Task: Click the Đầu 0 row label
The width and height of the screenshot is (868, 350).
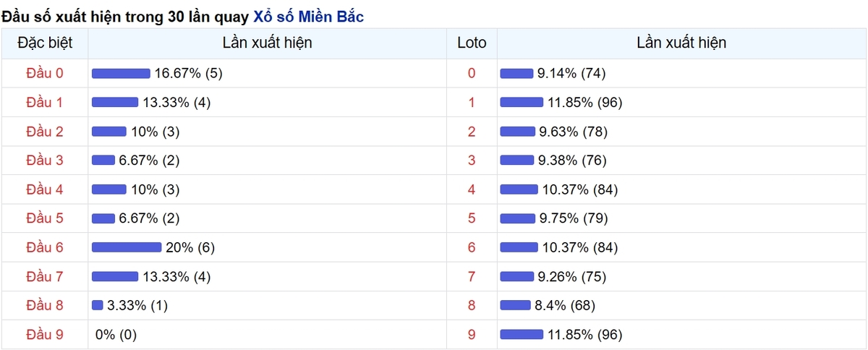Action: click(45, 73)
